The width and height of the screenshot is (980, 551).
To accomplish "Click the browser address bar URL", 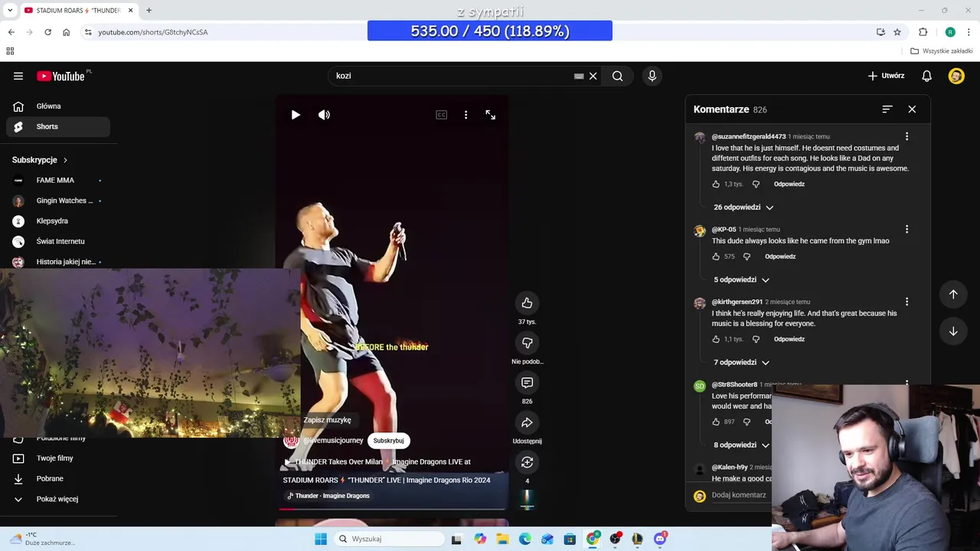I will tap(153, 32).
